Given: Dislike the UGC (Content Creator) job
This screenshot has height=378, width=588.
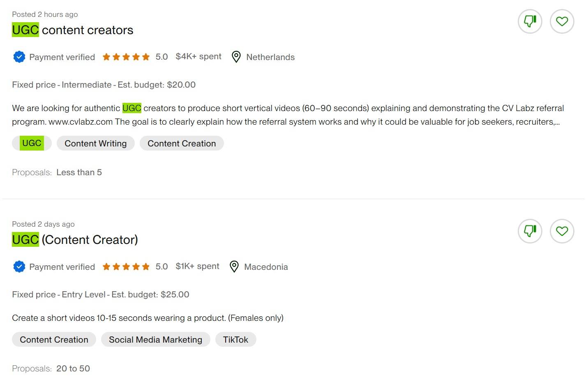Looking at the screenshot, I should pos(530,231).
